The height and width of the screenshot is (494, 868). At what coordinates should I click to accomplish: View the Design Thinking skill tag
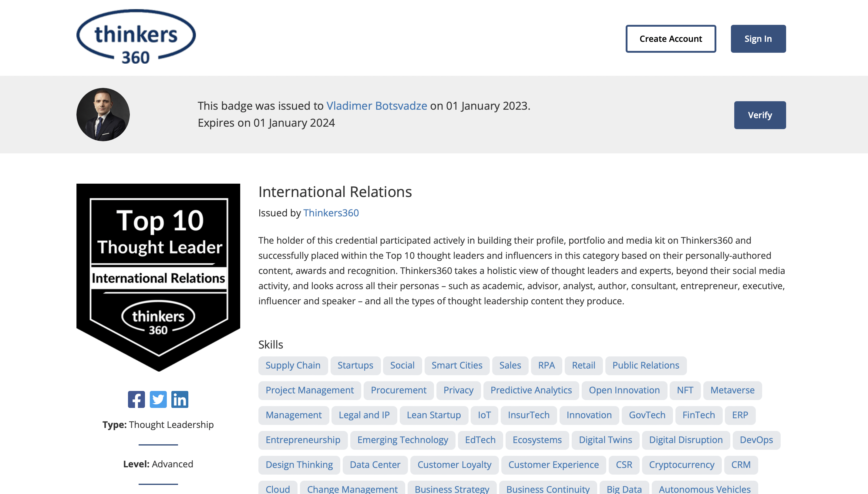(x=299, y=465)
